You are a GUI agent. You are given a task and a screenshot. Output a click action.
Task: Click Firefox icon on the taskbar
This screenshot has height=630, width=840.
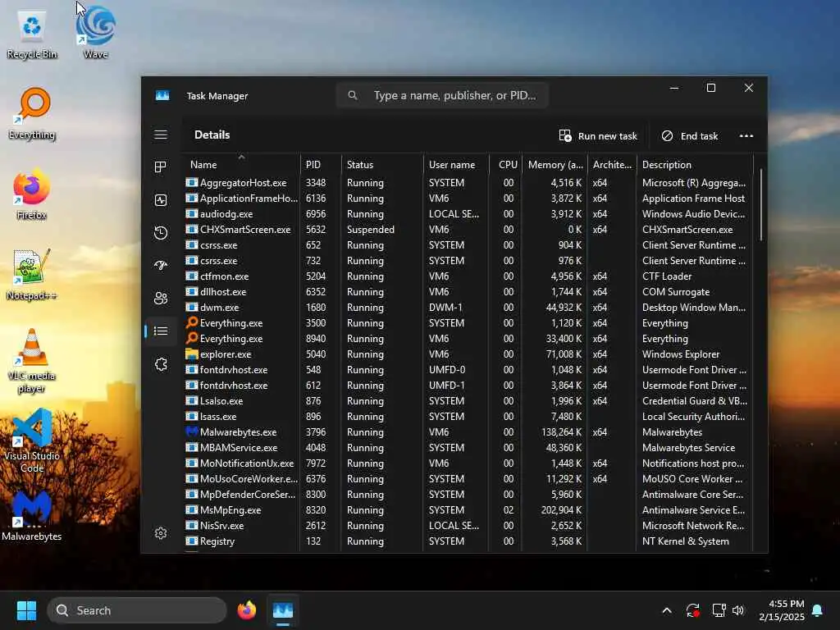pos(246,610)
